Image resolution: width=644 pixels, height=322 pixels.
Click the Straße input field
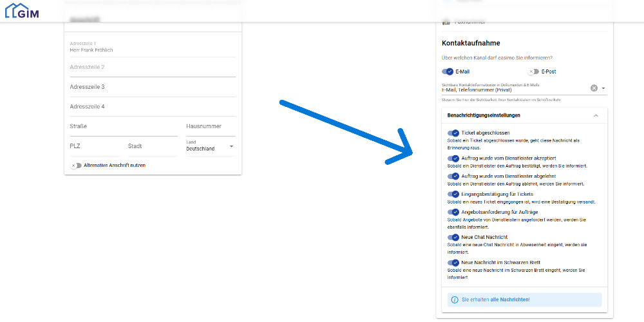[124, 127]
